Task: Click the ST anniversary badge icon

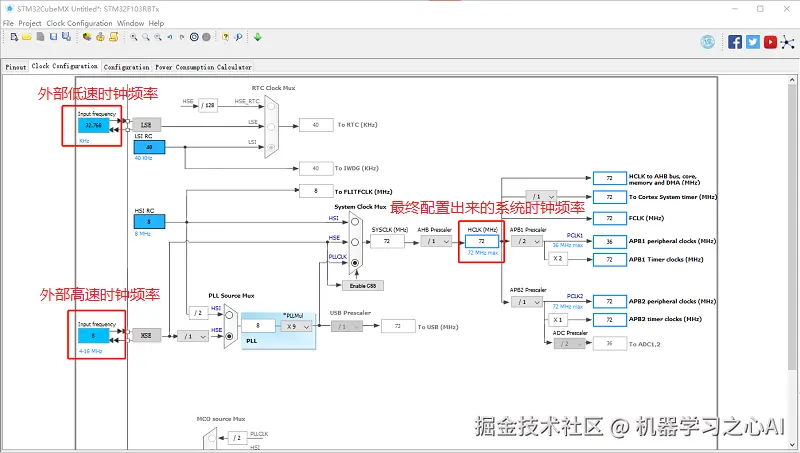Action: point(708,42)
